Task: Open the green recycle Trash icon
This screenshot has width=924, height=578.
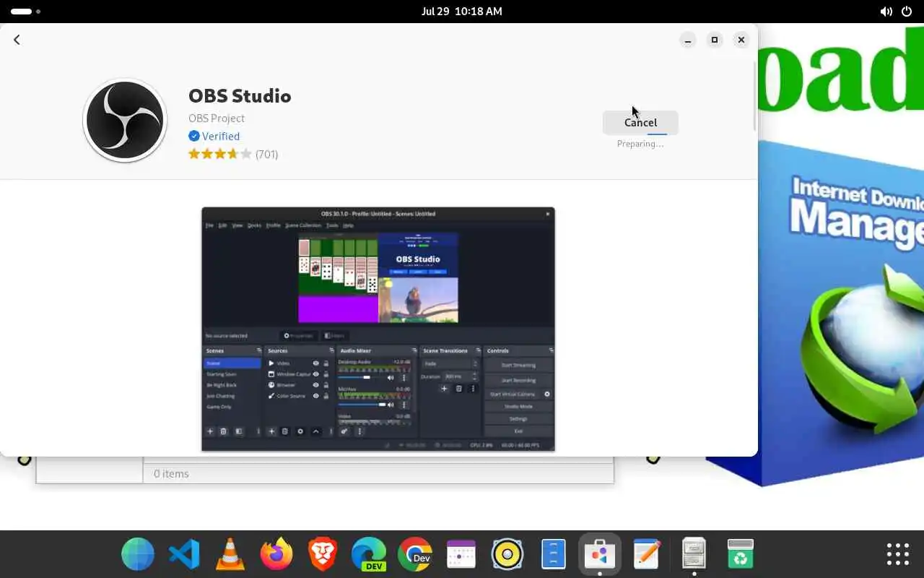Action: [740, 554]
